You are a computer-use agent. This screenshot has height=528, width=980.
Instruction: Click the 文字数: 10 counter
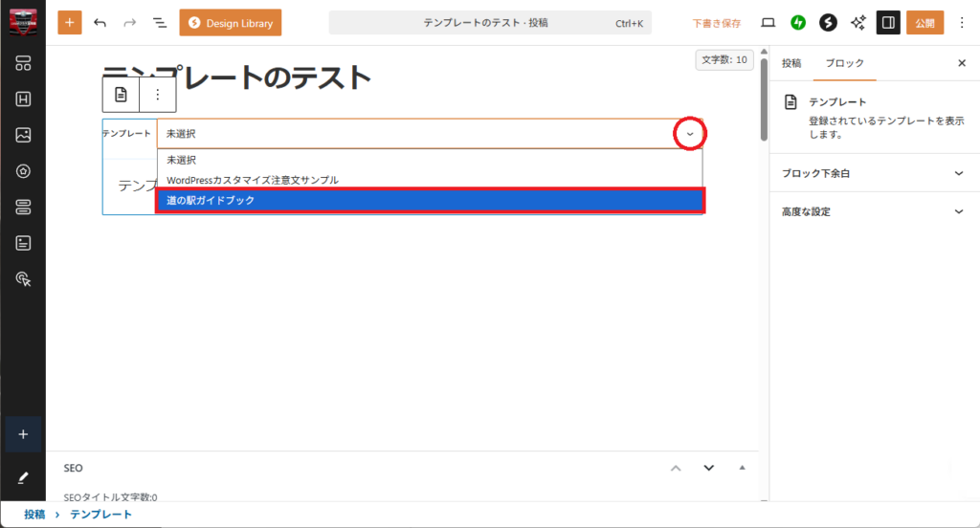pyautogui.click(x=724, y=60)
